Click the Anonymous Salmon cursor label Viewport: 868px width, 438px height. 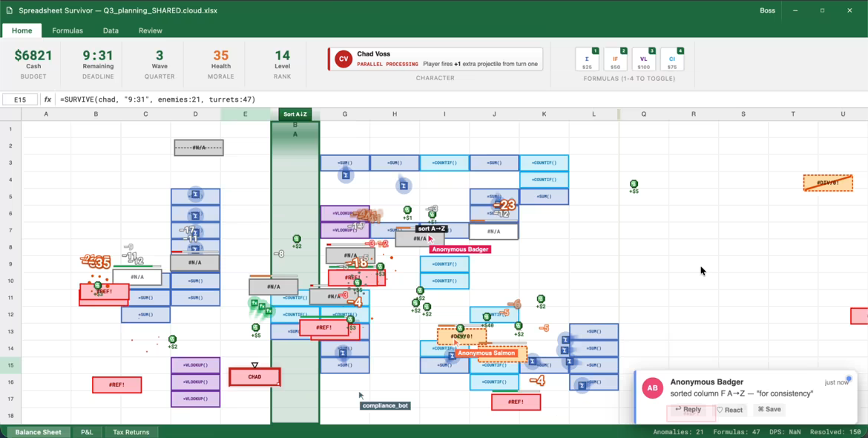click(x=486, y=353)
